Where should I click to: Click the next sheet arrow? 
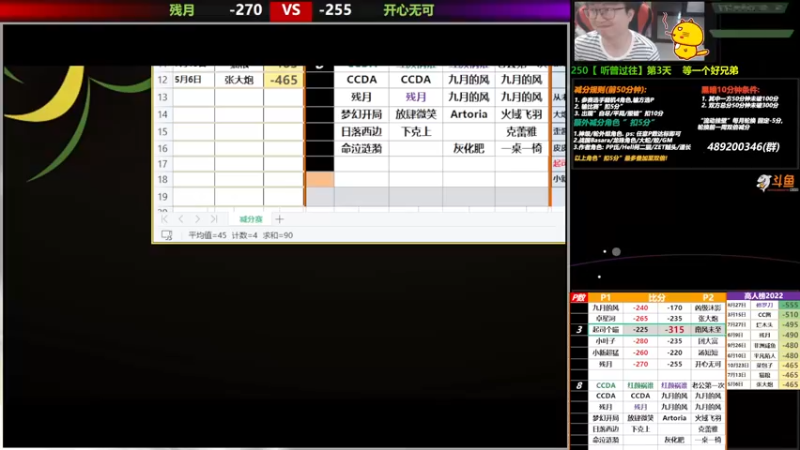point(197,219)
